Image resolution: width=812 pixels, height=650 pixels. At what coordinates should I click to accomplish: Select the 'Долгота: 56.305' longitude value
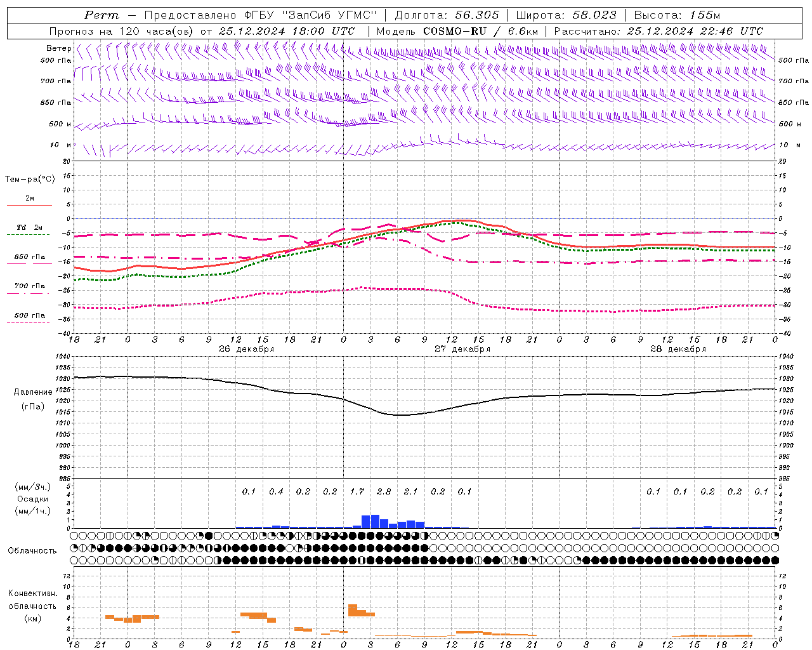(447, 15)
